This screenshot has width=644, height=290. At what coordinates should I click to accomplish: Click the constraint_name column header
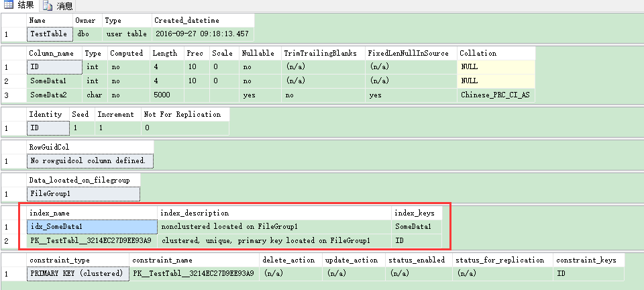pyautogui.click(x=194, y=260)
